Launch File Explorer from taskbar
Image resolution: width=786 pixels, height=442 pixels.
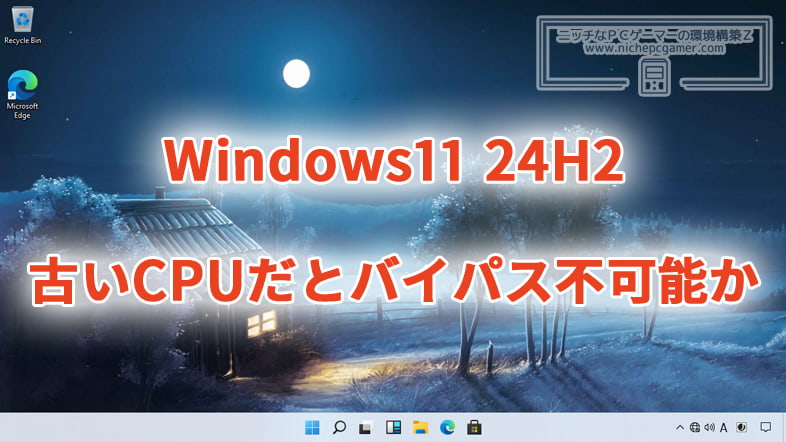tap(420, 427)
